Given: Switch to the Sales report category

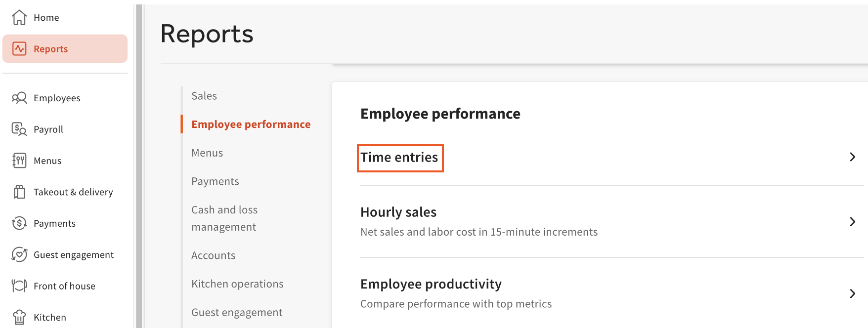Looking at the screenshot, I should pyautogui.click(x=204, y=95).
